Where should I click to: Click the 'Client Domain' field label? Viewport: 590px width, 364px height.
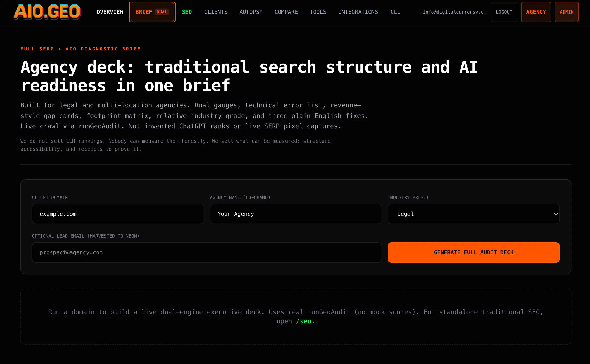(x=50, y=197)
